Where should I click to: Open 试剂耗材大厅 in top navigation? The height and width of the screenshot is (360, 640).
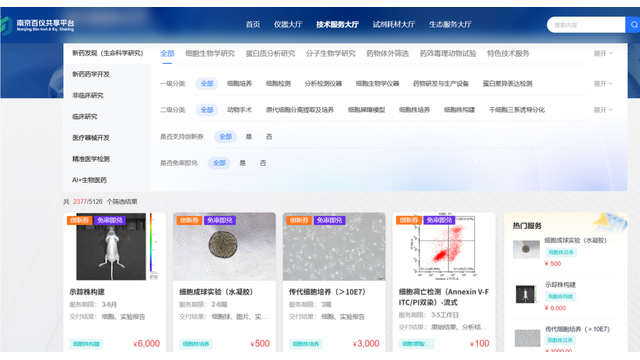pos(393,24)
